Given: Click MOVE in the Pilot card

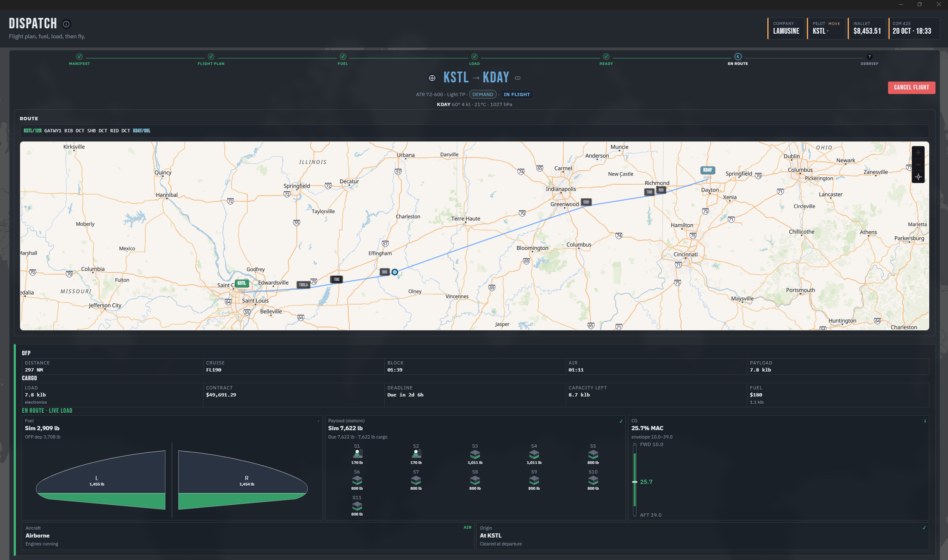Looking at the screenshot, I should coord(834,24).
